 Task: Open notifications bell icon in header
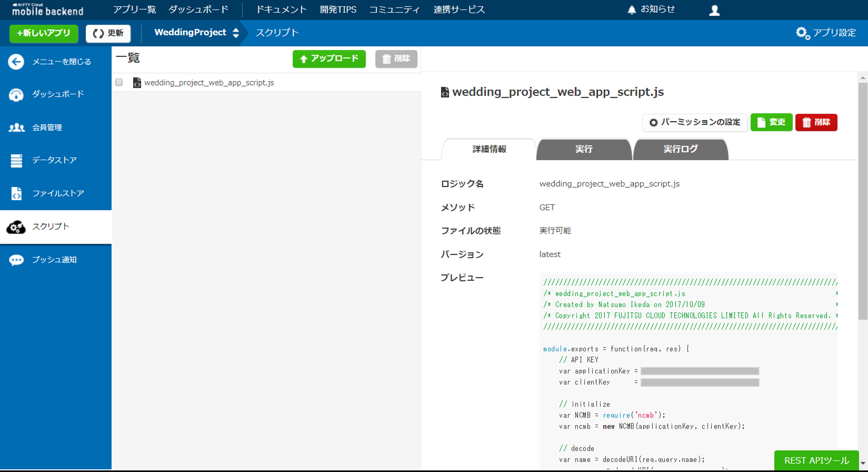pos(632,10)
